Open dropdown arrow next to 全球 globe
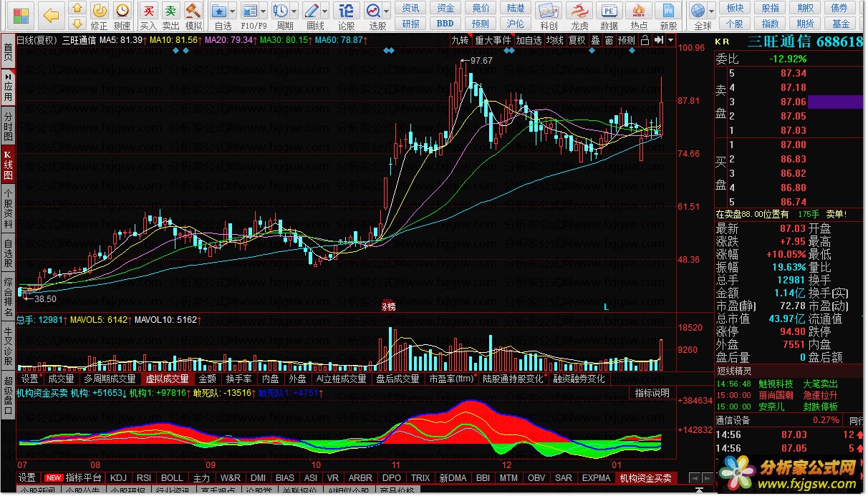 click(x=711, y=11)
